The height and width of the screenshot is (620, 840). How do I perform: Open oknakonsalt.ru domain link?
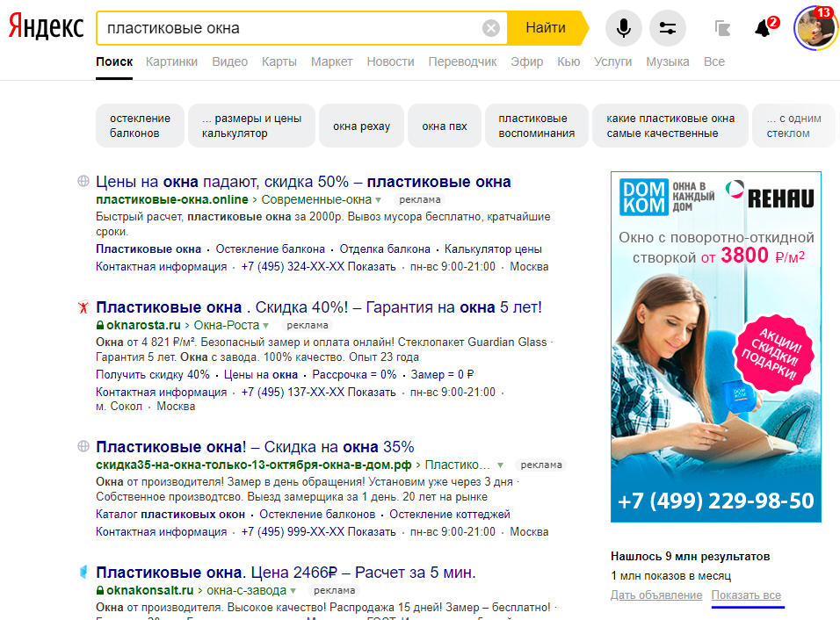pyautogui.click(x=149, y=590)
